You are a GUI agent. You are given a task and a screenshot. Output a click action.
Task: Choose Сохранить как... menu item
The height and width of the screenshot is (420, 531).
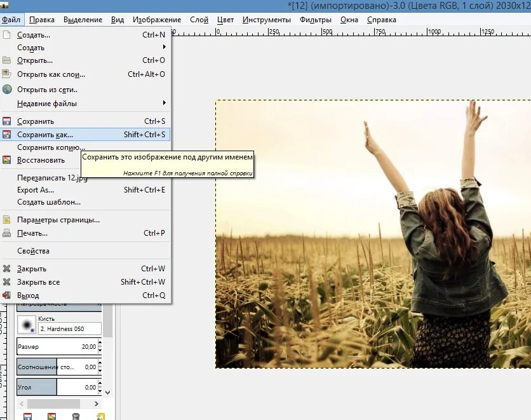85,135
